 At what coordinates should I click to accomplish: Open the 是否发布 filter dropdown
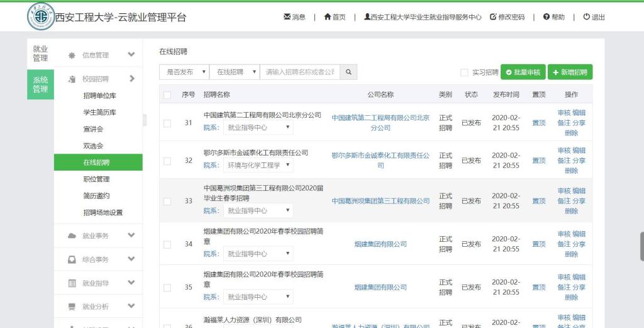184,72
